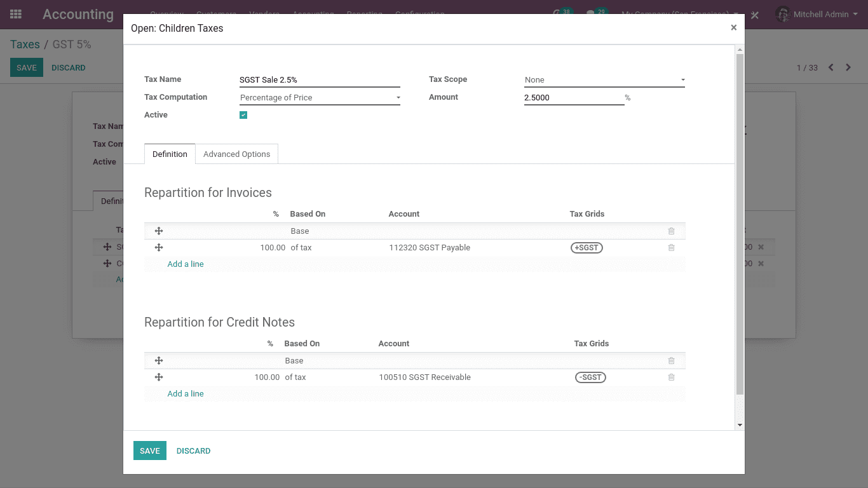This screenshot has height=488, width=868.
Task: Save the child tax dialog
Action: point(150,451)
